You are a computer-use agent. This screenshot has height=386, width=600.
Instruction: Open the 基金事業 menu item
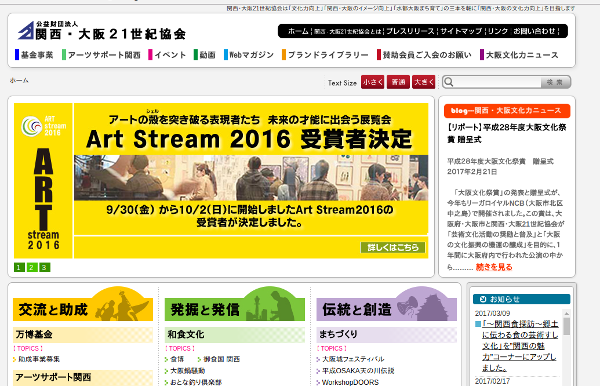tap(34, 55)
